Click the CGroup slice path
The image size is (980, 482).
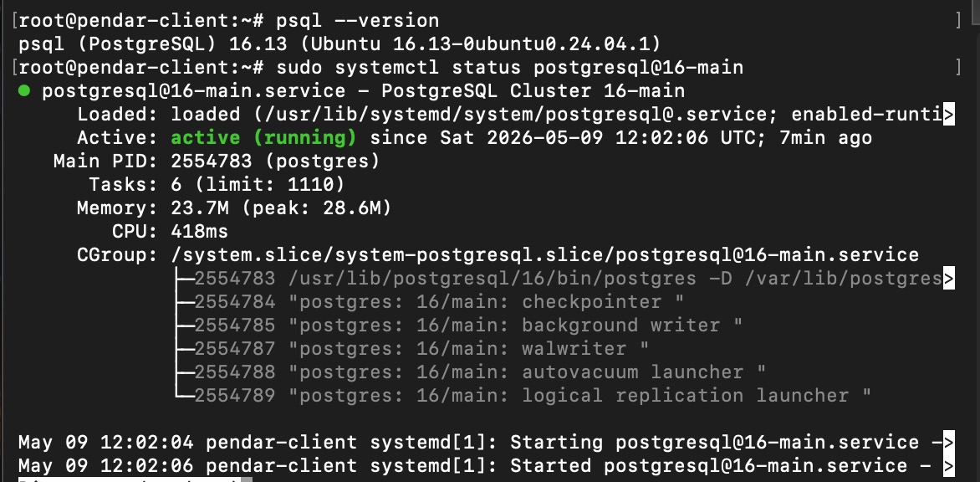pyautogui.click(x=545, y=255)
